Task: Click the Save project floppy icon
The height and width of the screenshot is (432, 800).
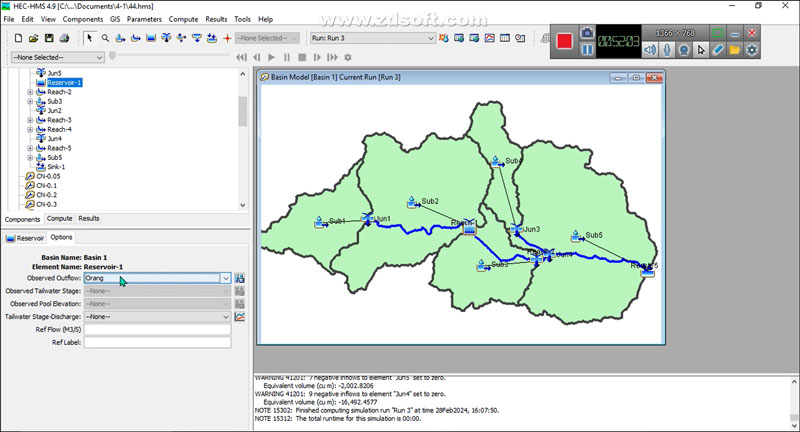Action: (x=49, y=38)
